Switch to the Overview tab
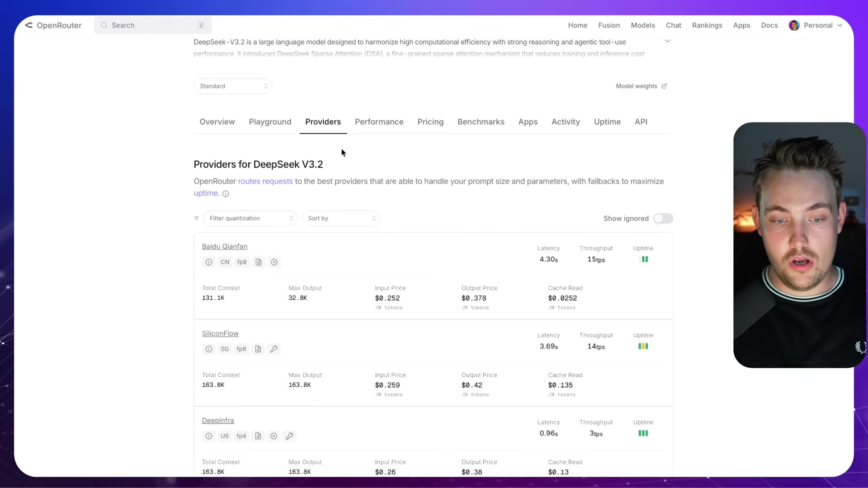The height and width of the screenshot is (488, 868). coord(217,122)
